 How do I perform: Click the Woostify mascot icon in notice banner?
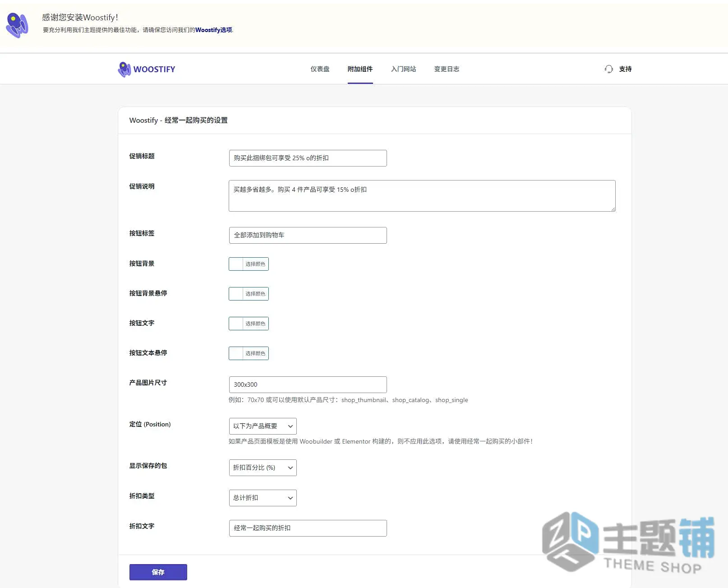click(17, 25)
